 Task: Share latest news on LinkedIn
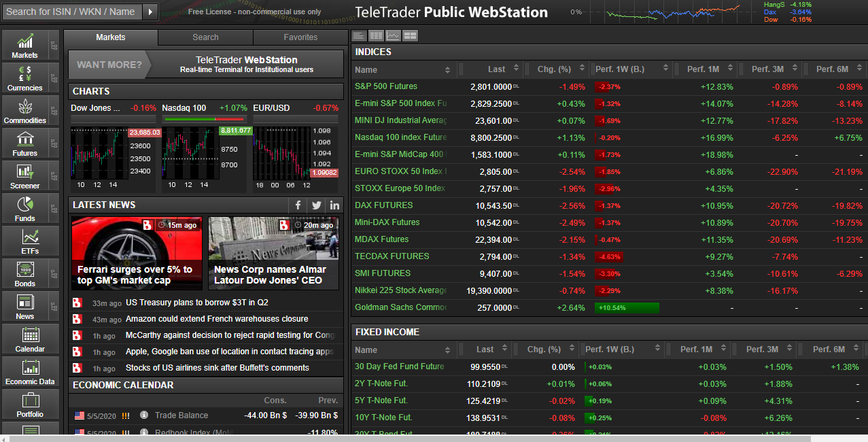click(x=334, y=205)
